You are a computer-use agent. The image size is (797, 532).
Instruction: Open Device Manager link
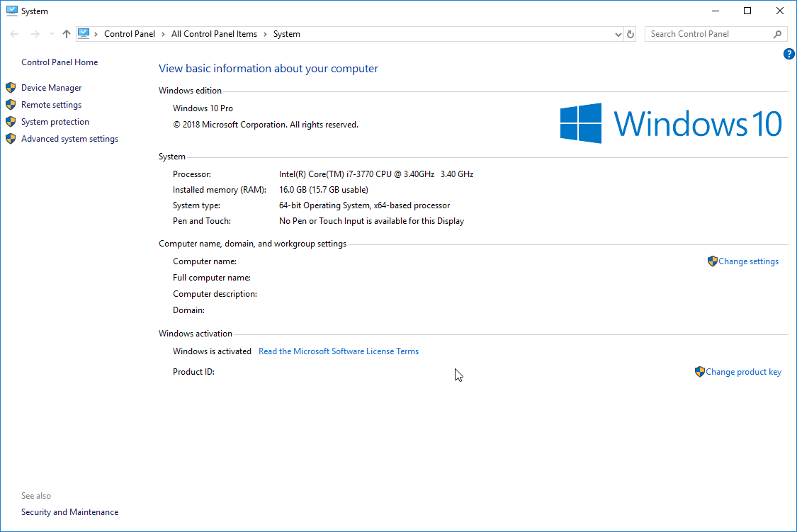pos(51,88)
